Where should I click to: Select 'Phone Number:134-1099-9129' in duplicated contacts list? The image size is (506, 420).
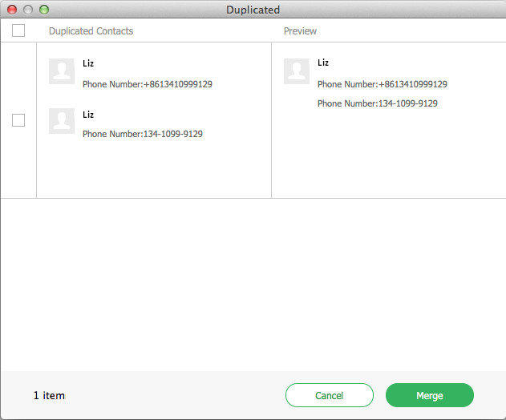click(143, 134)
